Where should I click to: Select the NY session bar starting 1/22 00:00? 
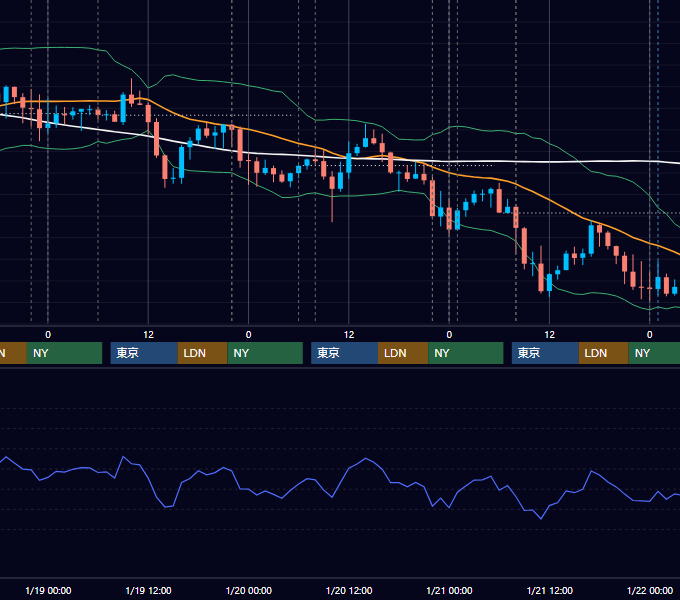654,353
